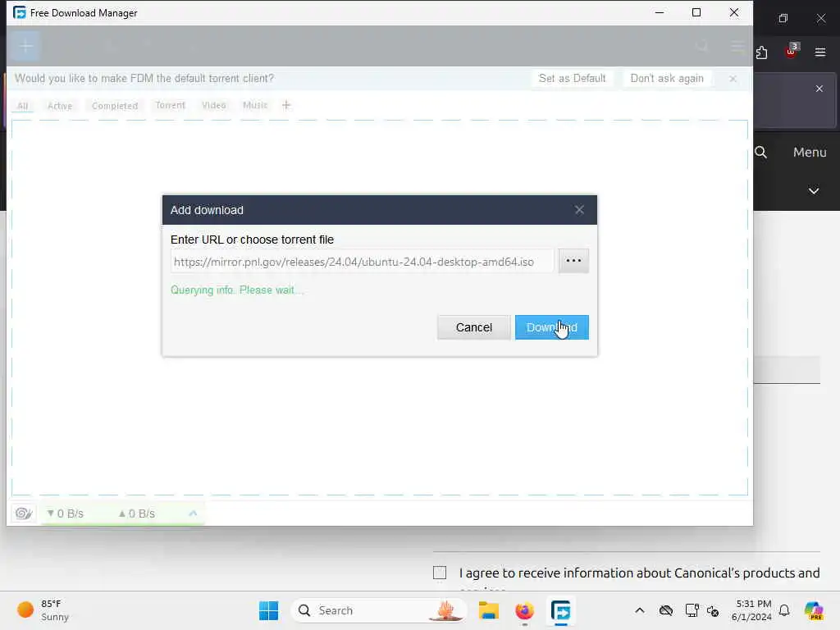
Task: Open the FDM hamburger menu
Action: click(737, 47)
